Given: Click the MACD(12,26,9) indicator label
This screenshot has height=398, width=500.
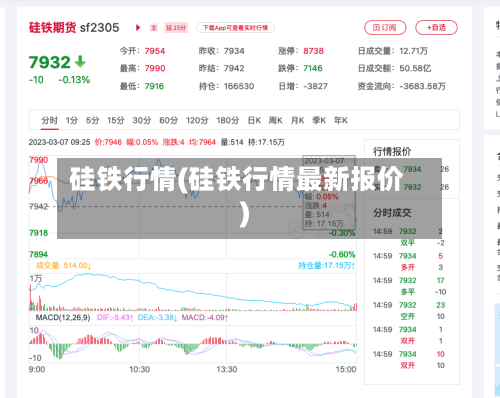Looking at the screenshot, I should point(63,317).
